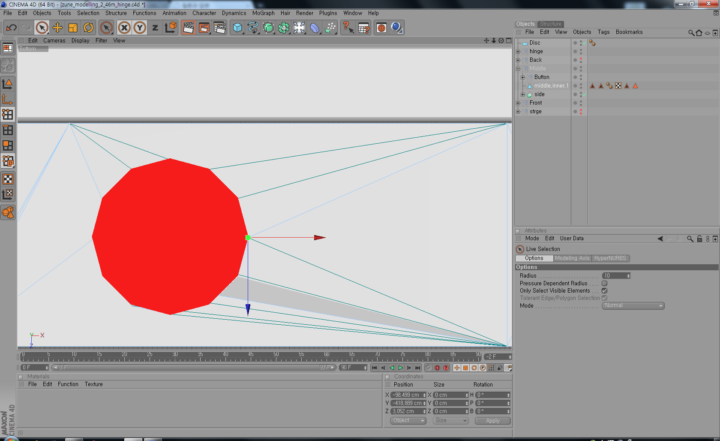
Task: Click the Render to Picture Viewer icon
Action: coord(204,28)
